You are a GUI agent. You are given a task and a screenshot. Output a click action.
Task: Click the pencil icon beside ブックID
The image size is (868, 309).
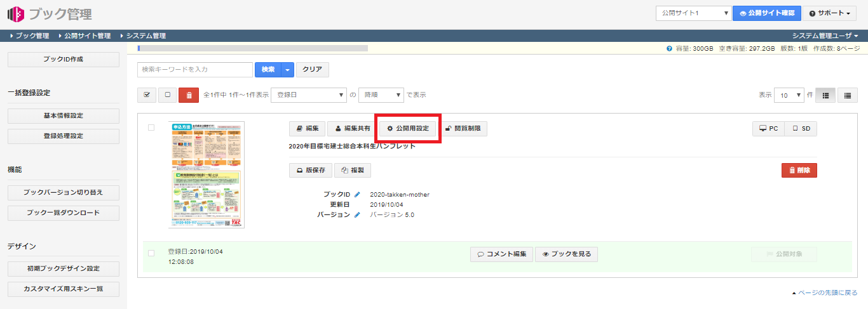[x=357, y=195]
